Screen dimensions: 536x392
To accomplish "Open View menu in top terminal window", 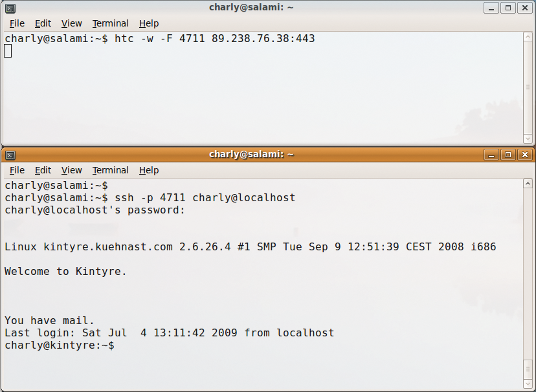I will tap(71, 23).
